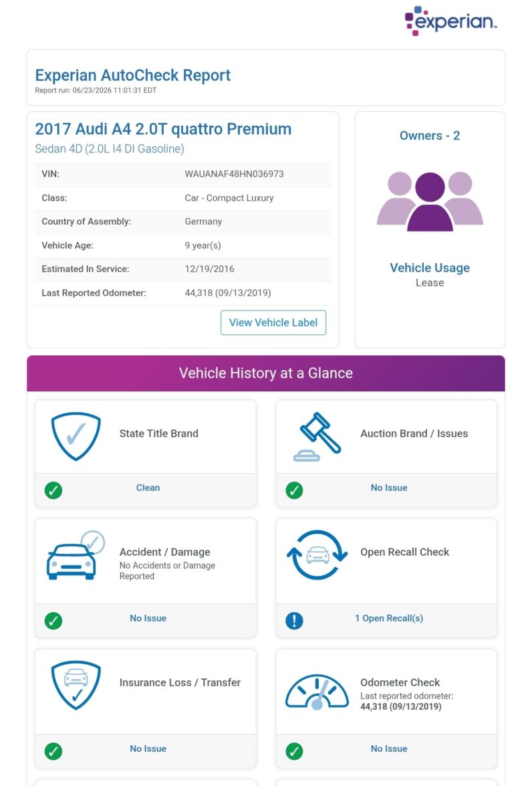Click the Accident / Damage car icon

(76, 555)
